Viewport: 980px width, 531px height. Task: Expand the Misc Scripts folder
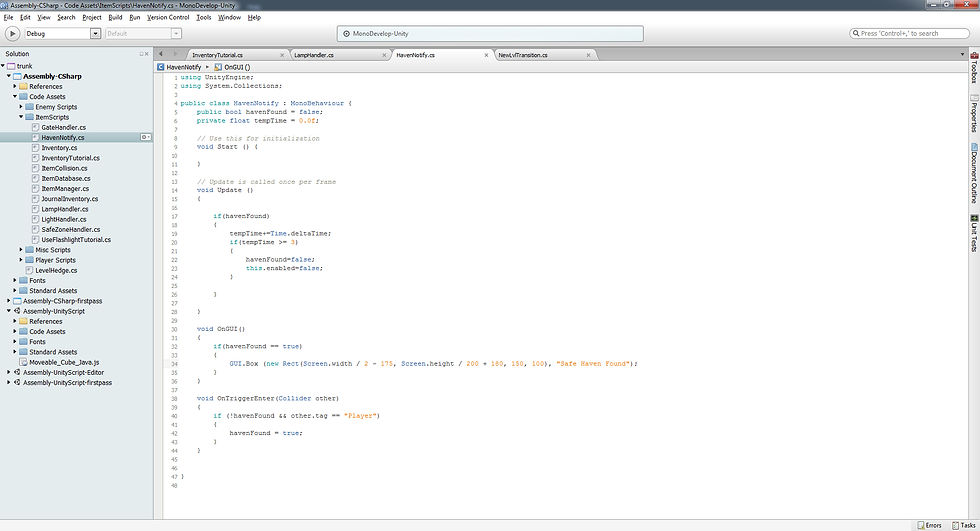point(21,250)
